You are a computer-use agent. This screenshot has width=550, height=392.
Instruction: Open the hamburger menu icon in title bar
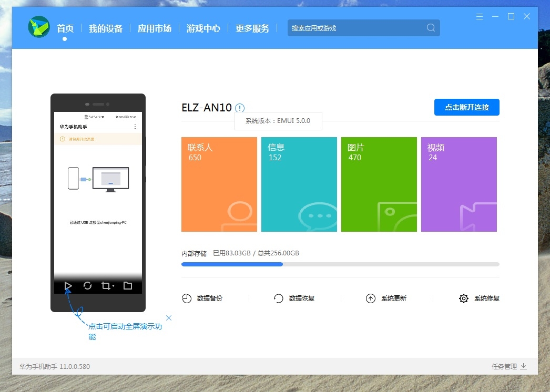pos(480,16)
